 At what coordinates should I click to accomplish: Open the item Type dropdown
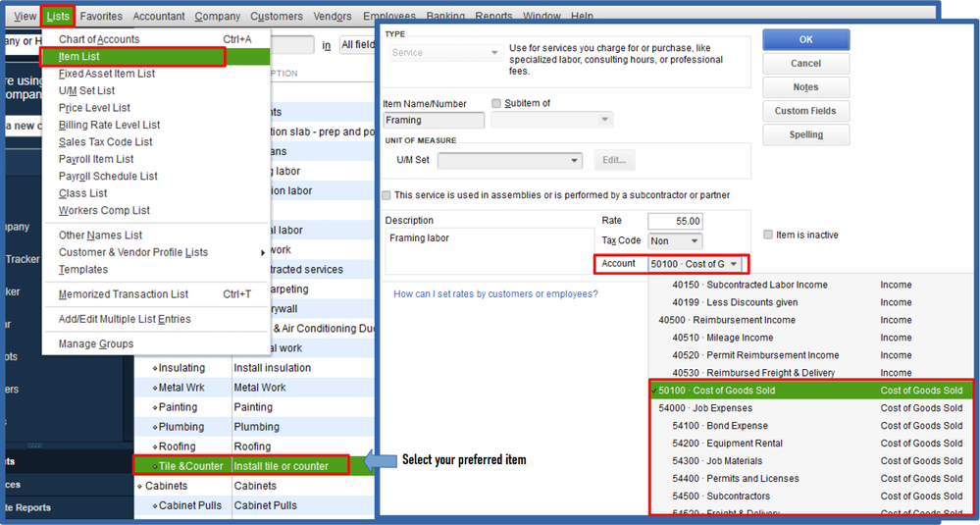[x=445, y=53]
